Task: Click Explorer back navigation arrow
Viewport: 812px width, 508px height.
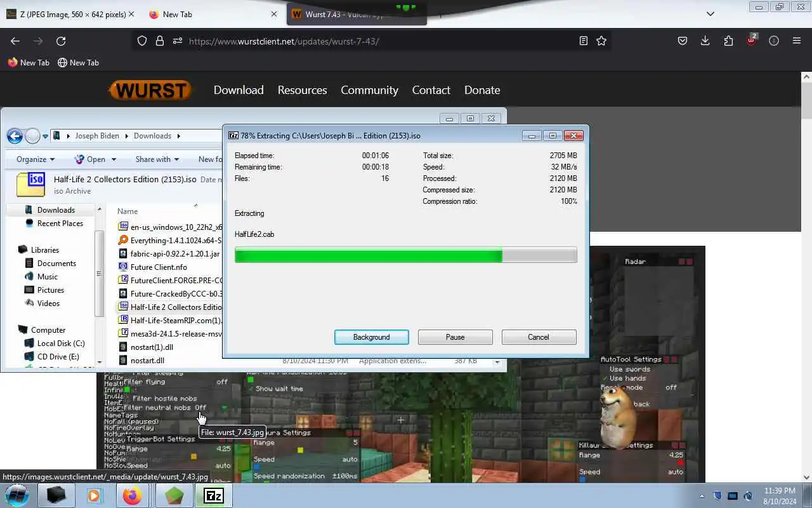Action: (x=15, y=136)
